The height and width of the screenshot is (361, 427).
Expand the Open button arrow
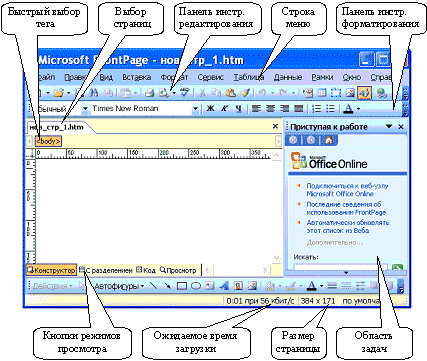pyautogui.click(x=69, y=93)
